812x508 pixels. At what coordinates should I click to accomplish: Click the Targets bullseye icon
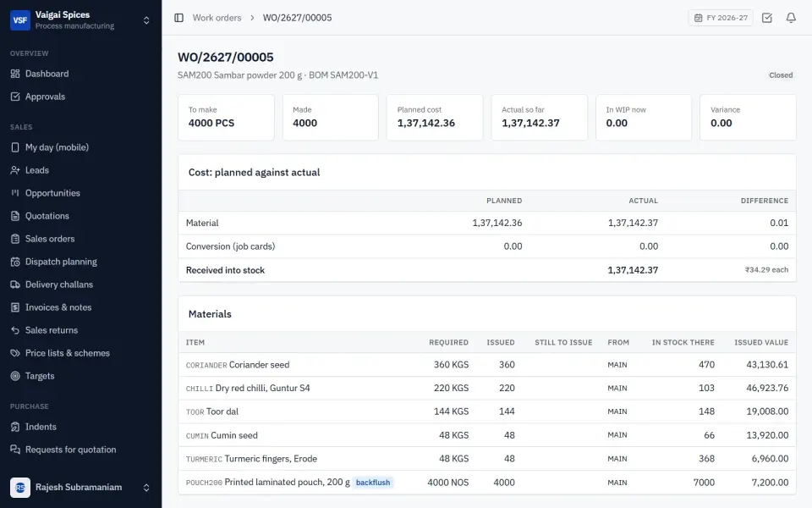(x=15, y=376)
